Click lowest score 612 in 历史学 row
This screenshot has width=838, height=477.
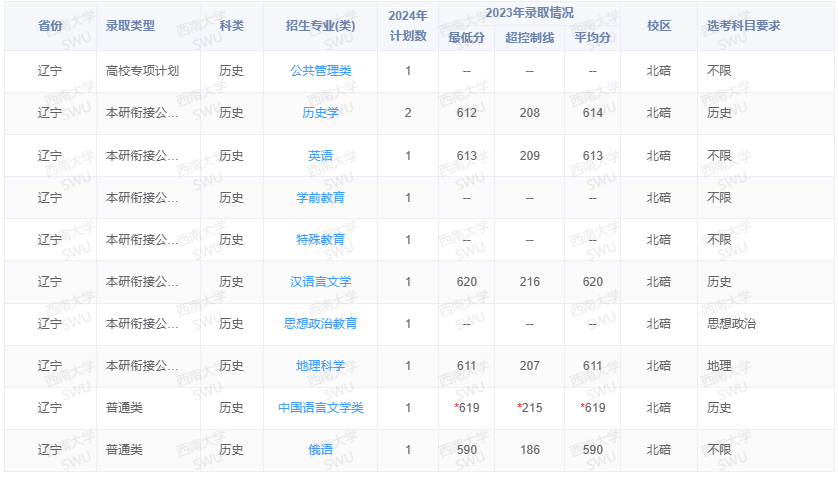pyautogui.click(x=467, y=113)
